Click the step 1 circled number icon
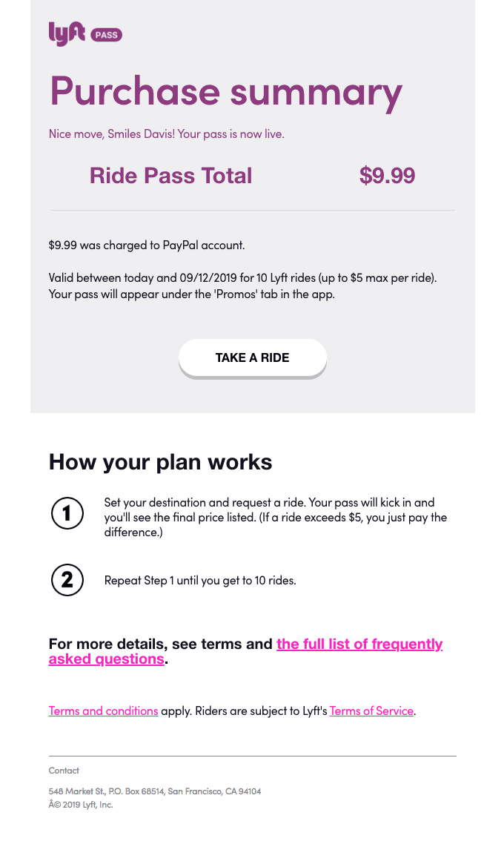This screenshot has height=844, width=504. click(67, 513)
